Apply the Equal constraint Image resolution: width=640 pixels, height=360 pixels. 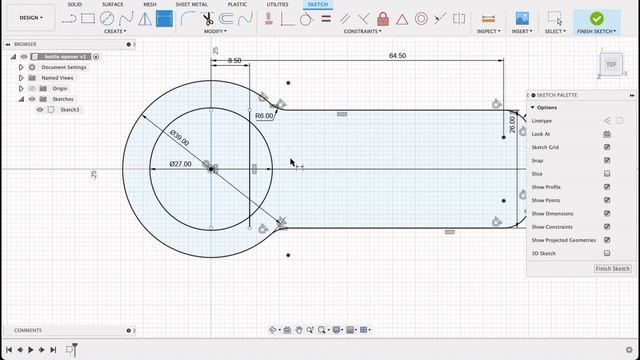pos(326,19)
